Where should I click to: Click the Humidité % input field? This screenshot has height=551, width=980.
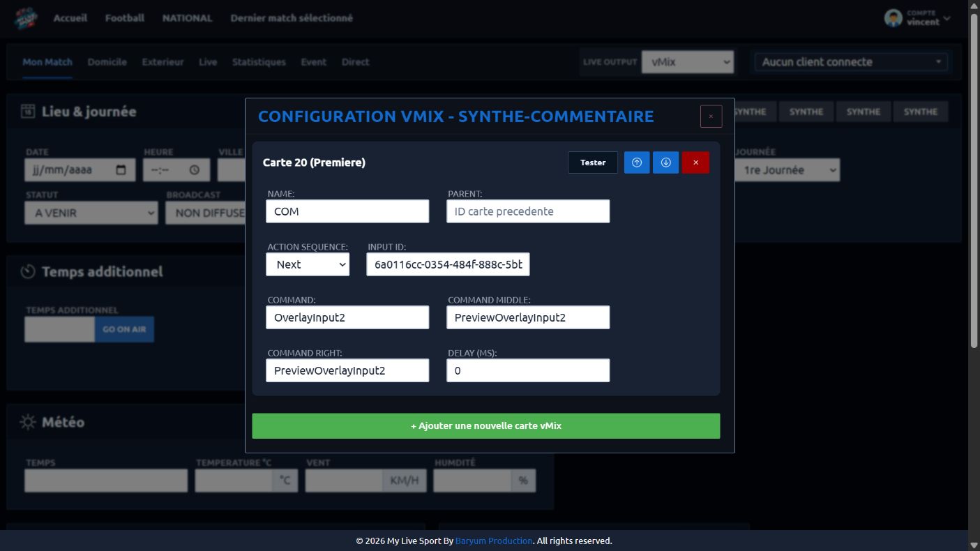tap(472, 481)
